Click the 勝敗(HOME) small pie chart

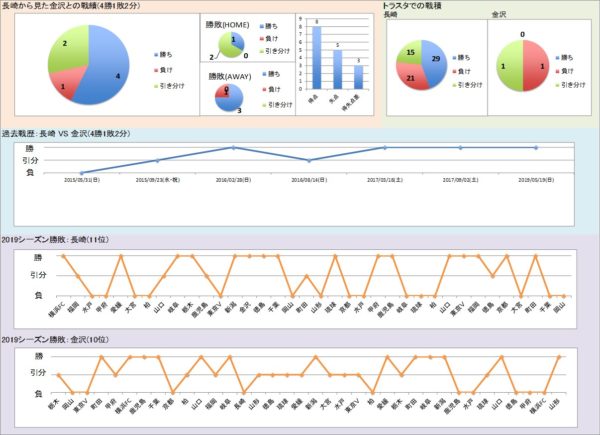click(232, 44)
